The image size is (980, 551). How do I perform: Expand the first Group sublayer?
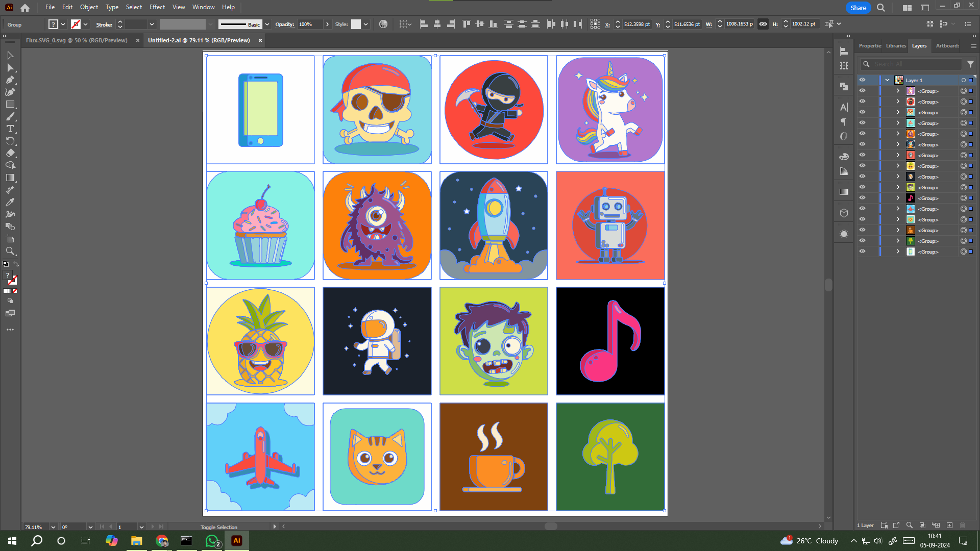coord(898,91)
